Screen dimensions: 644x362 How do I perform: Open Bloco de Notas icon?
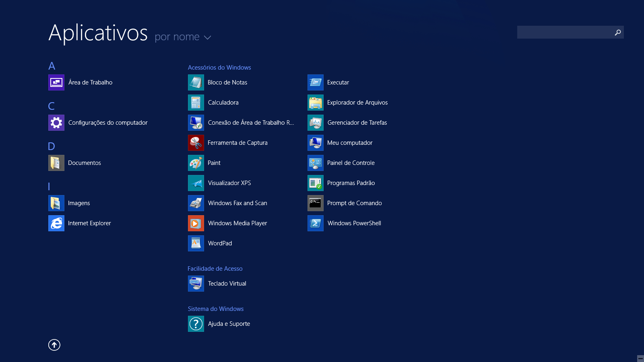tap(196, 82)
